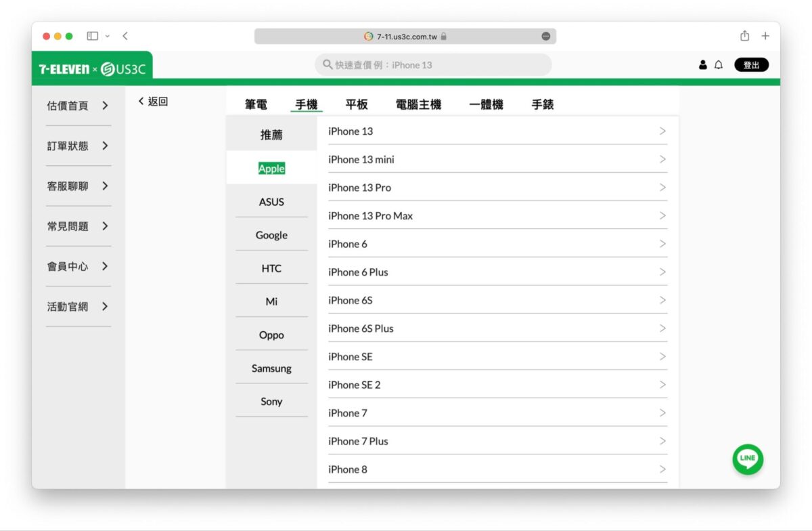
Task: Switch to the 平板 category tab
Action: click(357, 104)
